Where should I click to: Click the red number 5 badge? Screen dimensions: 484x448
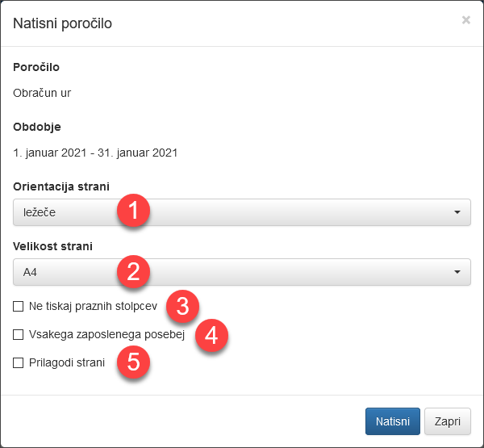pos(134,362)
